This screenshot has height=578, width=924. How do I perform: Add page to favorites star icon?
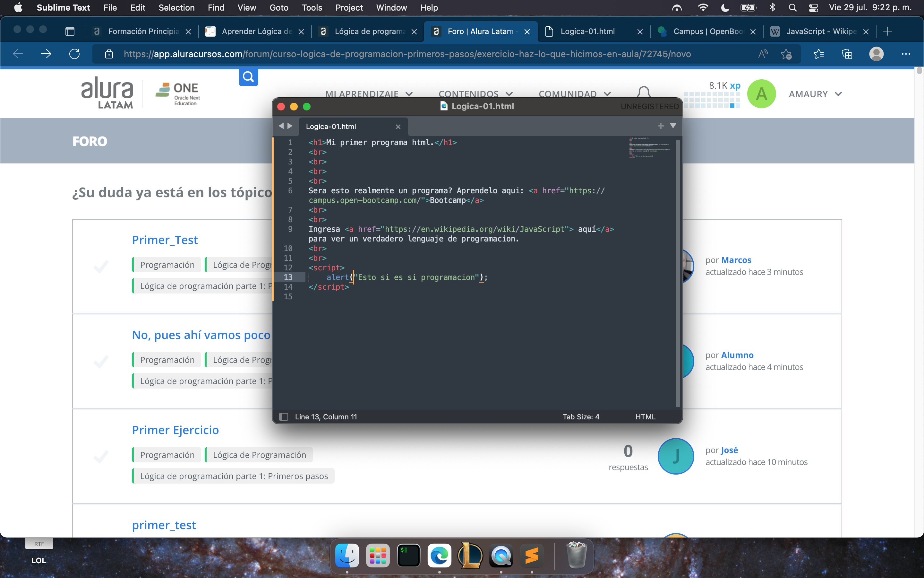tap(786, 54)
